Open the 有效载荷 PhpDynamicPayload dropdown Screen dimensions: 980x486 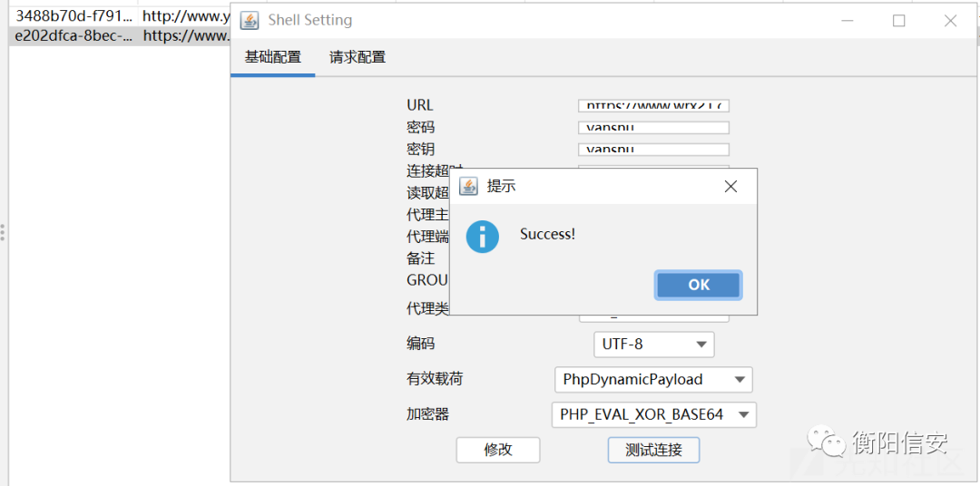(653, 379)
